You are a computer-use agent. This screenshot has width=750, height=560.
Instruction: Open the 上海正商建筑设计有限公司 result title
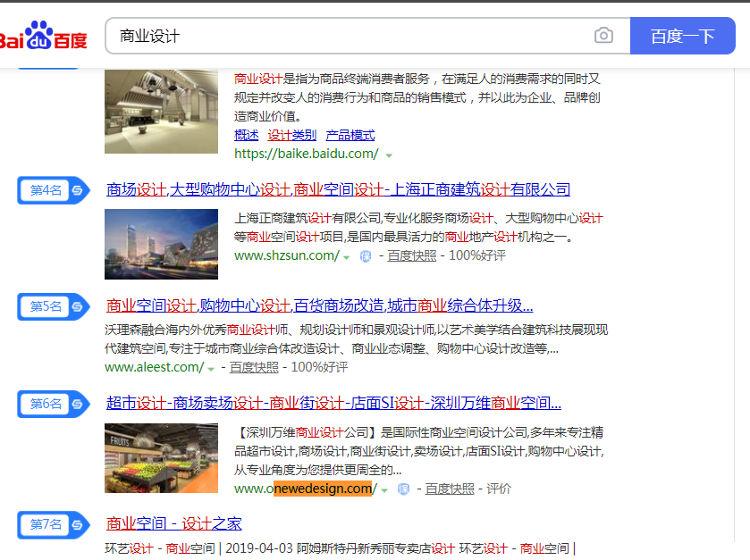[338, 189]
